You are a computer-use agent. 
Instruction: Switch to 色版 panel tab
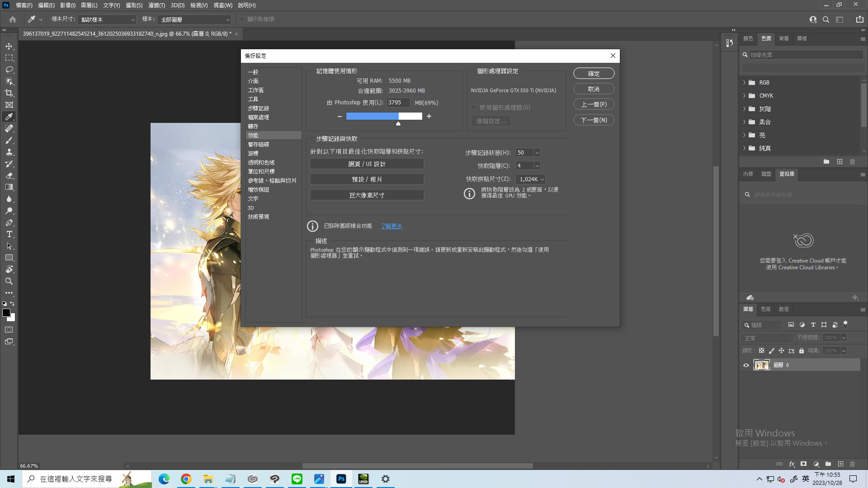766,310
